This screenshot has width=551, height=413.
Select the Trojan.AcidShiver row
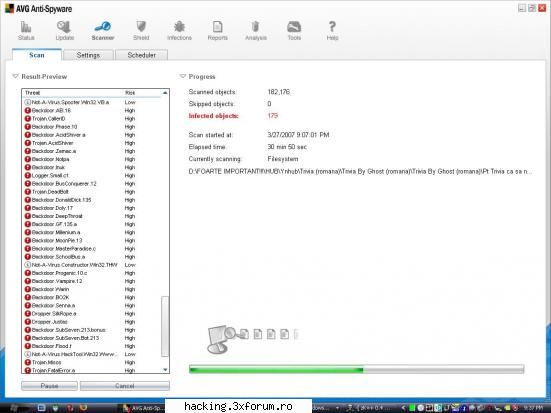(x=92, y=143)
